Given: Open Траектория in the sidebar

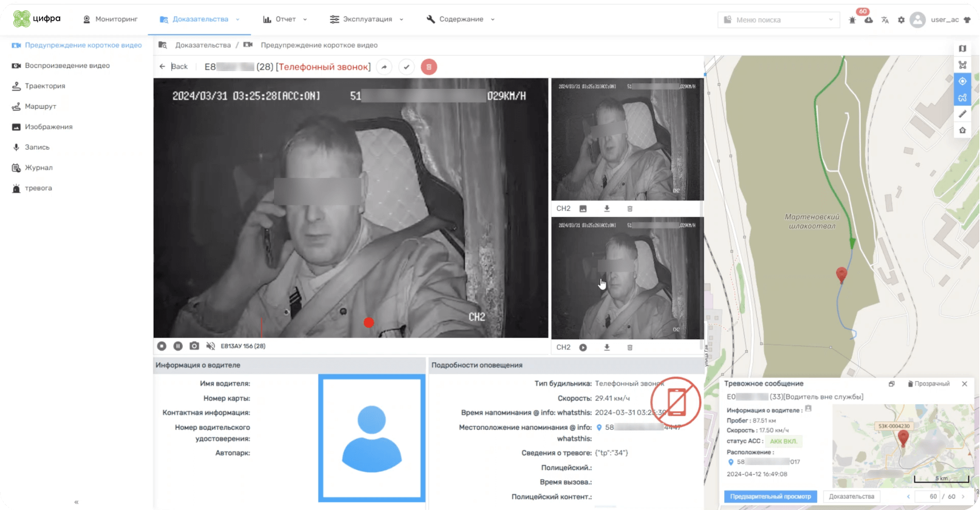Looking at the screenshot, I should click(x=39, y=86).
